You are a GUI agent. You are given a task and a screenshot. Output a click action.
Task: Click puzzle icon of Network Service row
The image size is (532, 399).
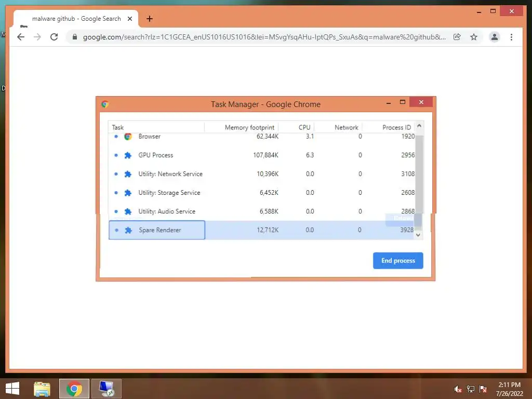click(128, 174)
